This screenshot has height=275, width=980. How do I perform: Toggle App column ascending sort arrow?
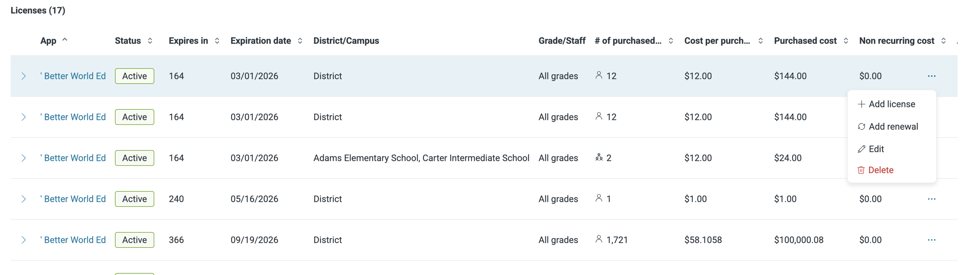tap(65, 39)
